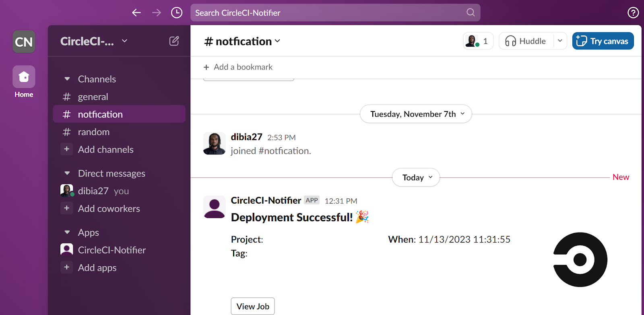Click Try canvas button
This screenshot has width=644, height=315.
pyautogui.click(x=603, y=41)
